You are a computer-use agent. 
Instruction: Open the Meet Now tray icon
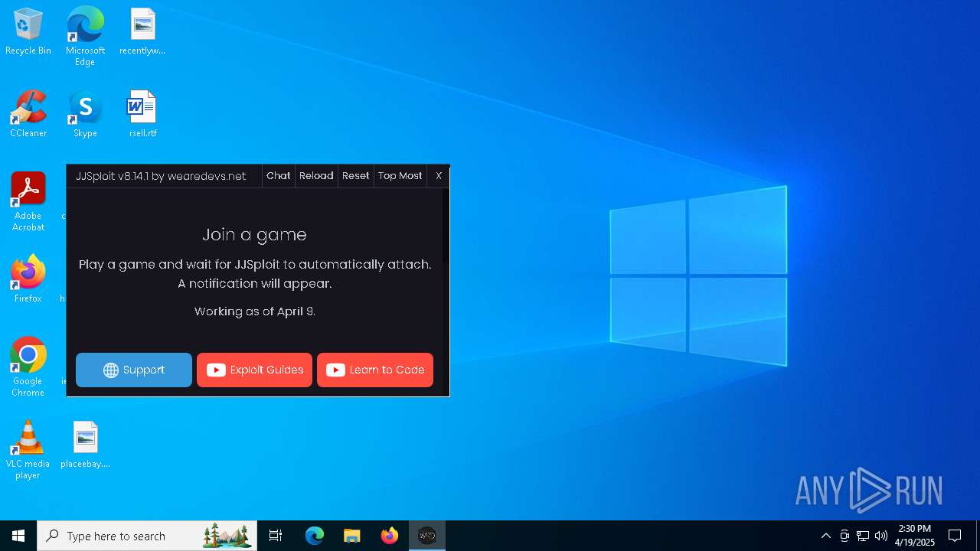(844, 536)
